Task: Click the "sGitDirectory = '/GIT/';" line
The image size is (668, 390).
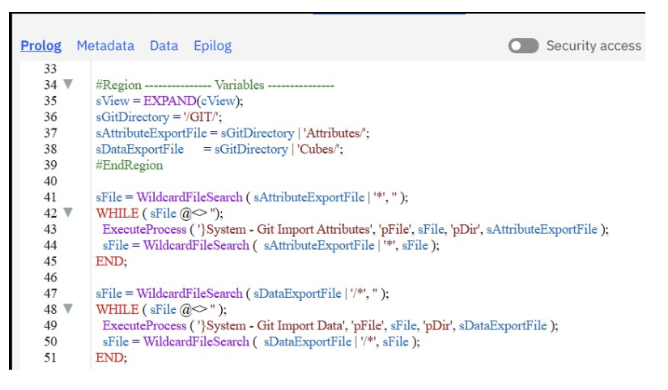Action: [159, 117]
